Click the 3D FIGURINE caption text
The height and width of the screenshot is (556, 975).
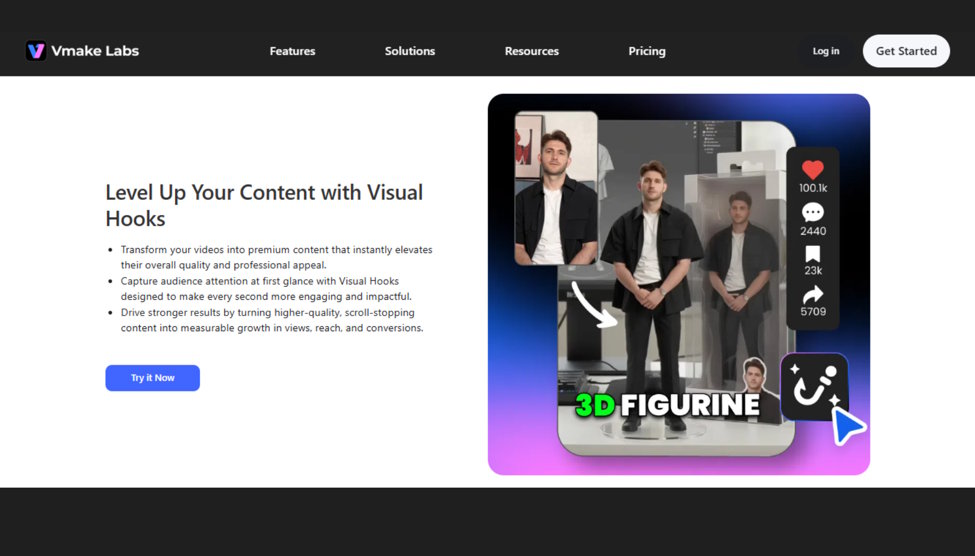(x=668, y=405)
